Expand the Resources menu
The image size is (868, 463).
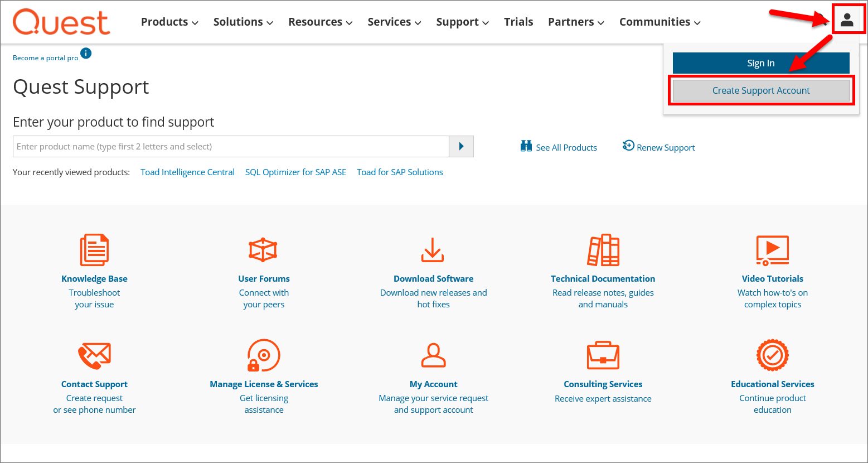coord(321,22)
